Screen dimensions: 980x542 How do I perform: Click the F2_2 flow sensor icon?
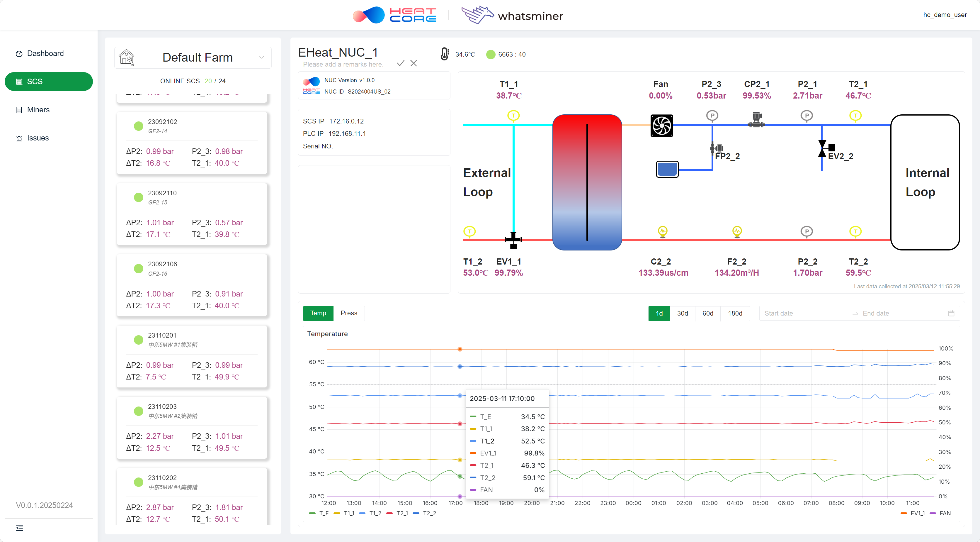[737, 231]
